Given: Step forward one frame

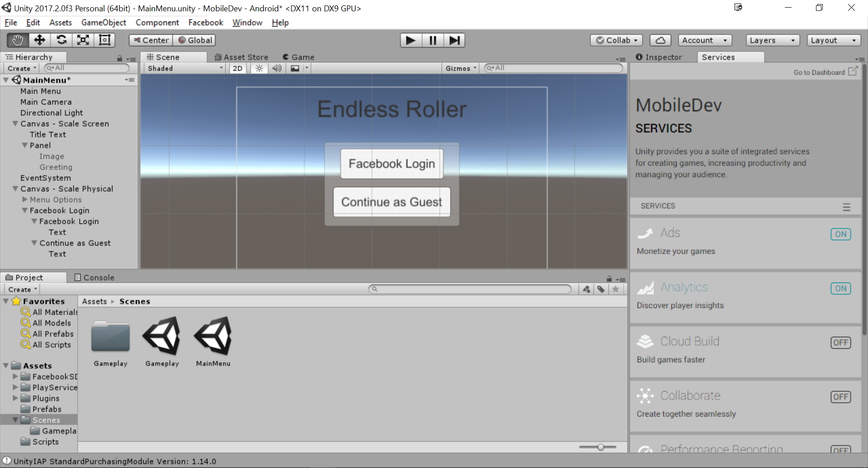Looking at the screenshot, I should pyautogui.click(x=454, y=40).
